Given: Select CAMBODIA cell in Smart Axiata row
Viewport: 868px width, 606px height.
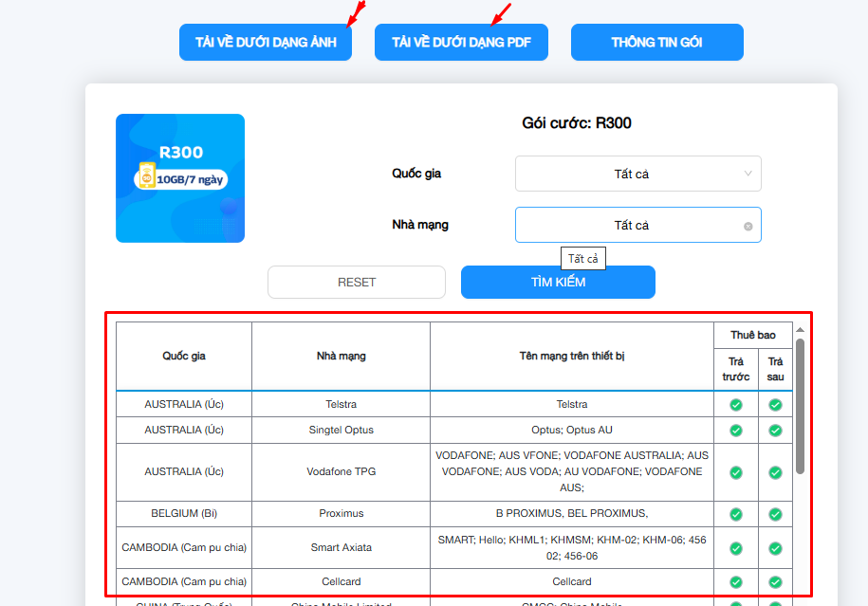Looking at the screenshot, I should [x=184, y=547].
